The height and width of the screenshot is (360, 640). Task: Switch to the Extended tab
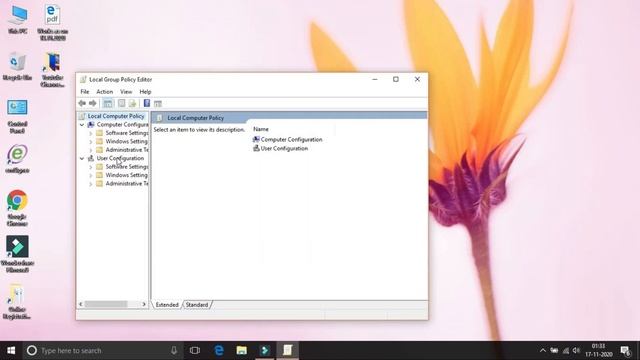pyautogui.click(x=167, y=305)
